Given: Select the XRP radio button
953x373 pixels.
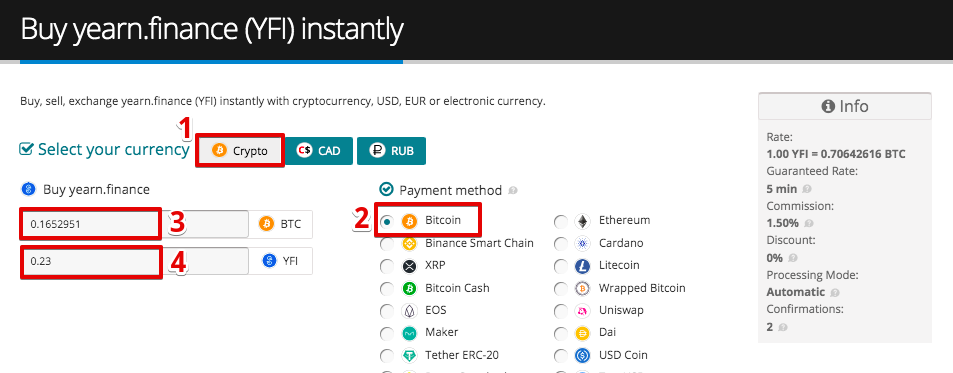Looking at the screenshot, I should pos(387,267).
